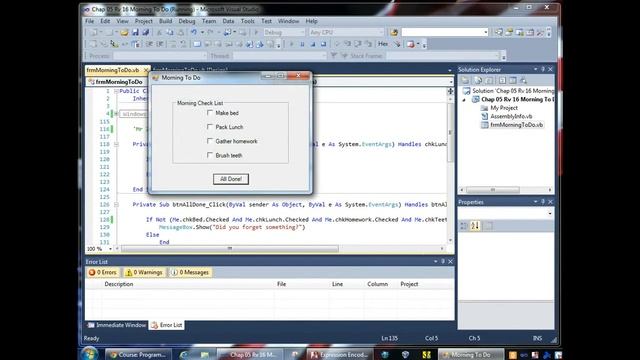
Task: Select frmMorningToDo.vb in Solution Explorer
Action: pyautogui.click(x=516, y=125)
